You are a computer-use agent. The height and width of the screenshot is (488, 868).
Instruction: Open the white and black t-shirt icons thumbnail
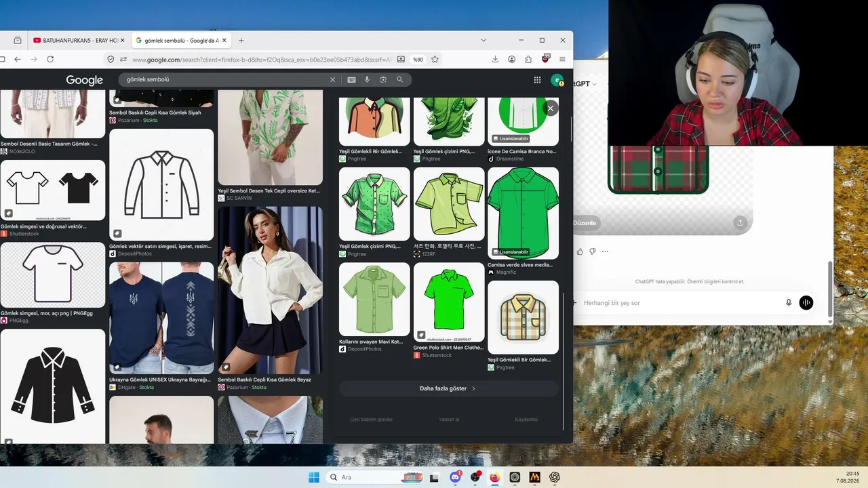[x=53, y=190]
